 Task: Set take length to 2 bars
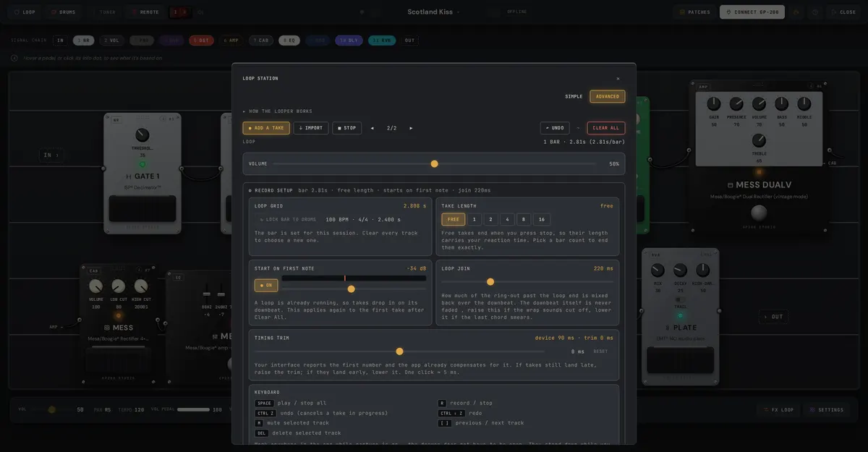click(491, 219)
